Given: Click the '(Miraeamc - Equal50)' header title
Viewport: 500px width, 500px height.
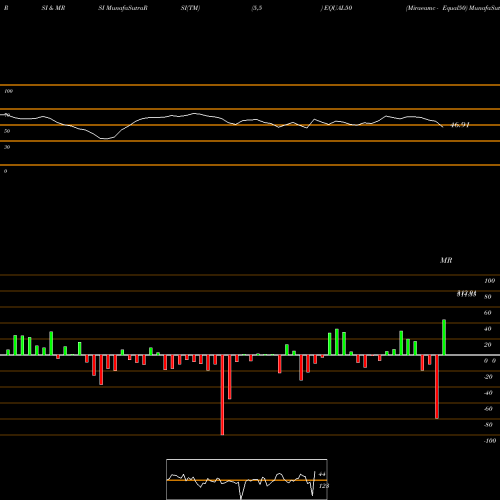Looking at the screenshot, I should click(x=436, y=8).
